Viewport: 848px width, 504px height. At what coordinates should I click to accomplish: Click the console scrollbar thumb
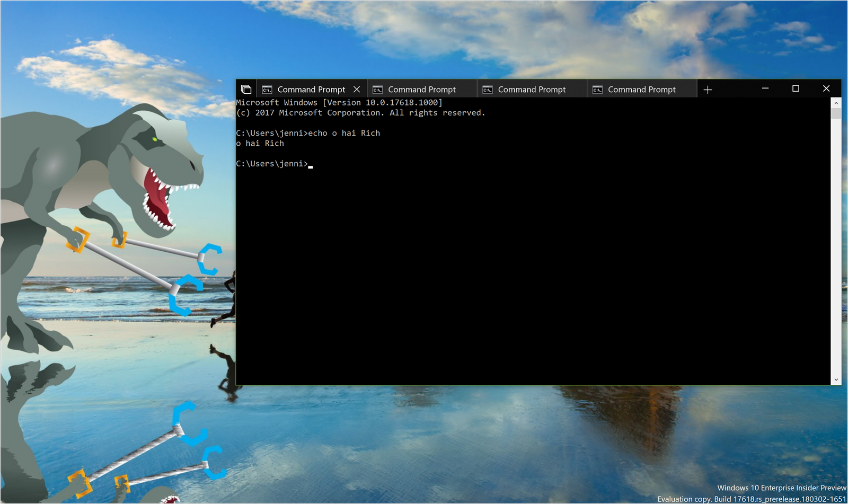click(836, 113)
